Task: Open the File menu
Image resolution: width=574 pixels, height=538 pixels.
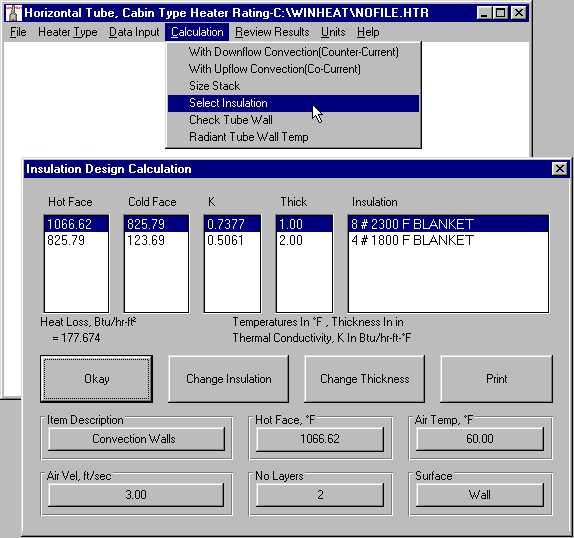Action: click(18, 32)
